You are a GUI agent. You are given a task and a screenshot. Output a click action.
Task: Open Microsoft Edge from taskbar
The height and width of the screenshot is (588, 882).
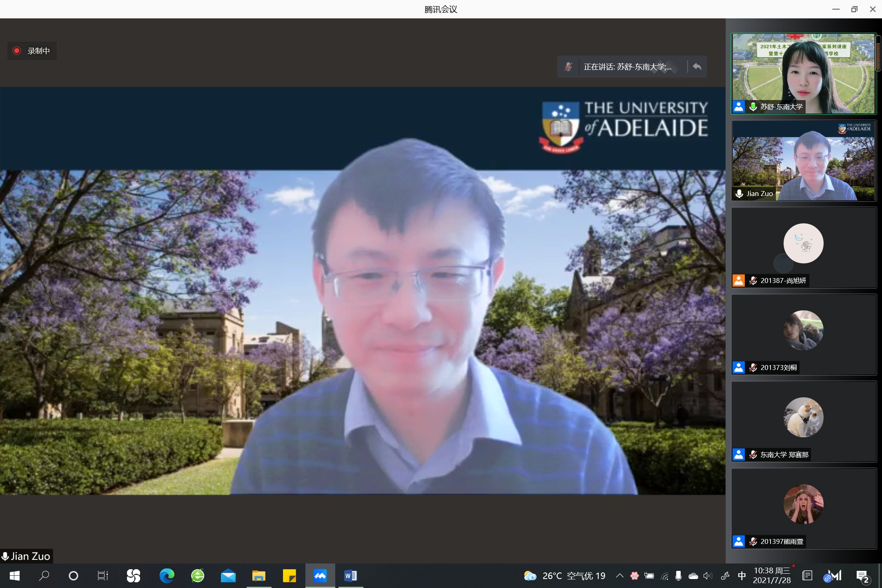pyautogui.click(x=167, y=576)
